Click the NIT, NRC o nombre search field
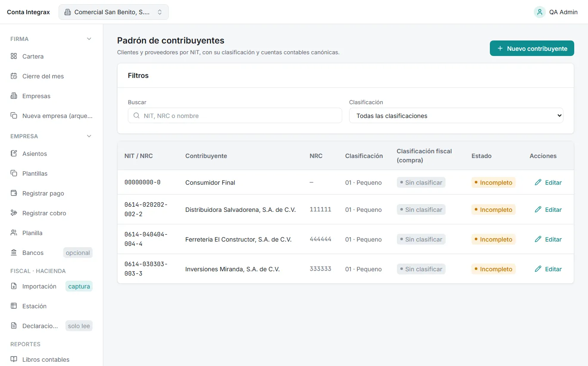The width and height of the screenshot is (588, 366). click(x=235, y=115)
